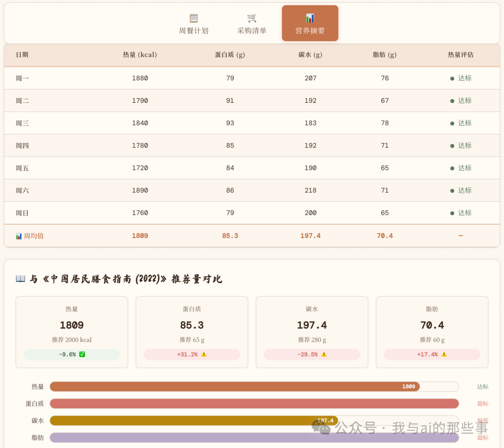Screen dimensions: 504x448
Task: Click the +17.4% fat deviation badge
Action: [432, 355]
